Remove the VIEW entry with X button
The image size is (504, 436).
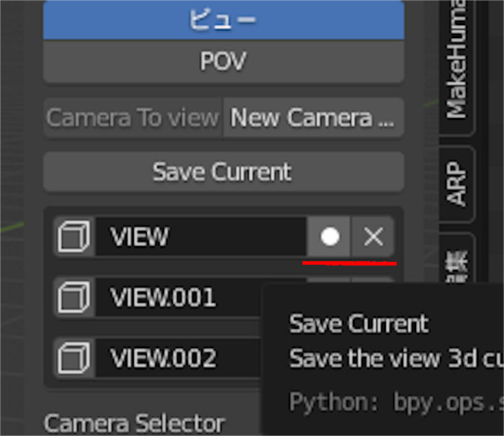coord(373,236)
